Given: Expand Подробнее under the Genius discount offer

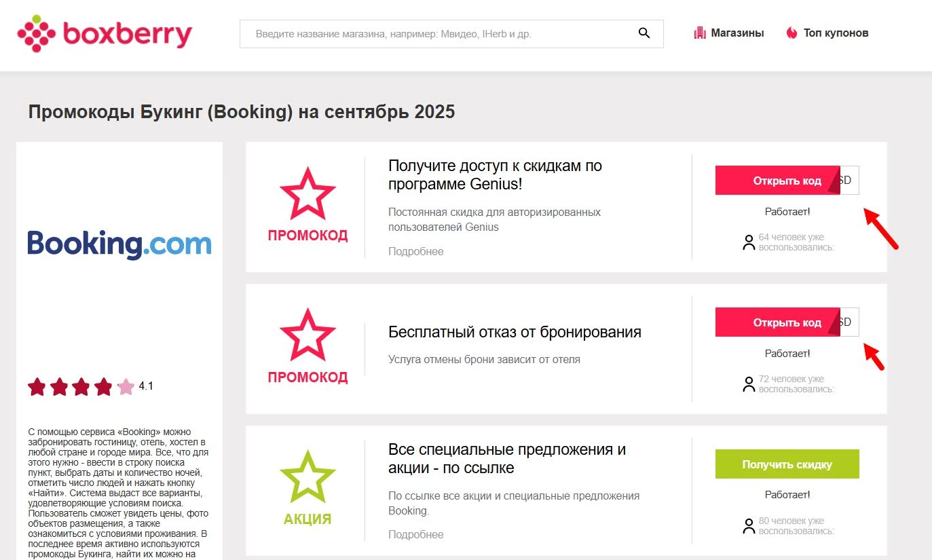Looking at the screenshot, I should tap(415, 251).
